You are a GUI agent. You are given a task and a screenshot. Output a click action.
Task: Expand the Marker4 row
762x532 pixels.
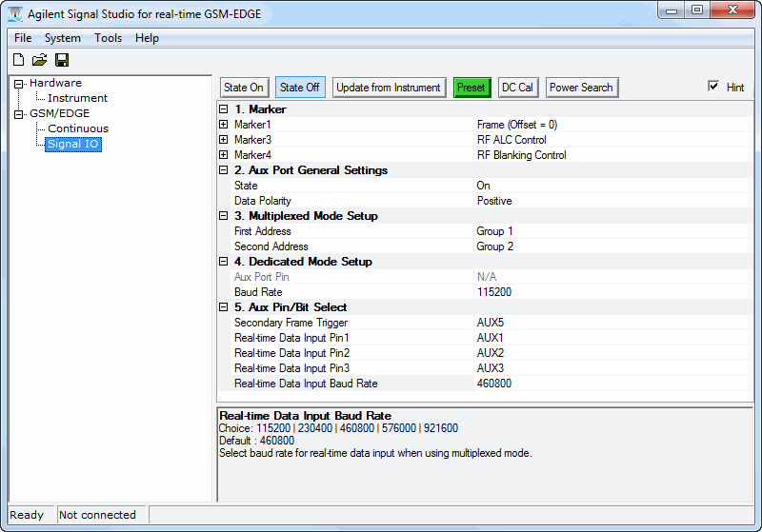224,155
